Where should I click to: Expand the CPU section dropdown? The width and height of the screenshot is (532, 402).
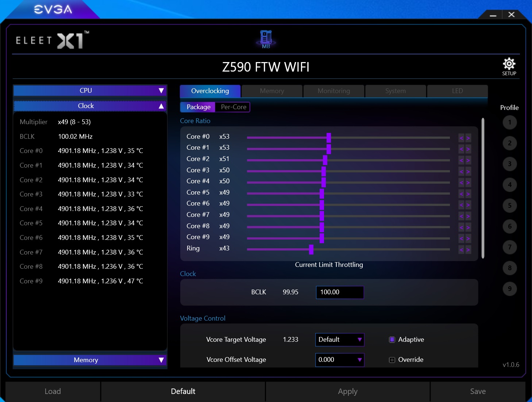point(90,91)
